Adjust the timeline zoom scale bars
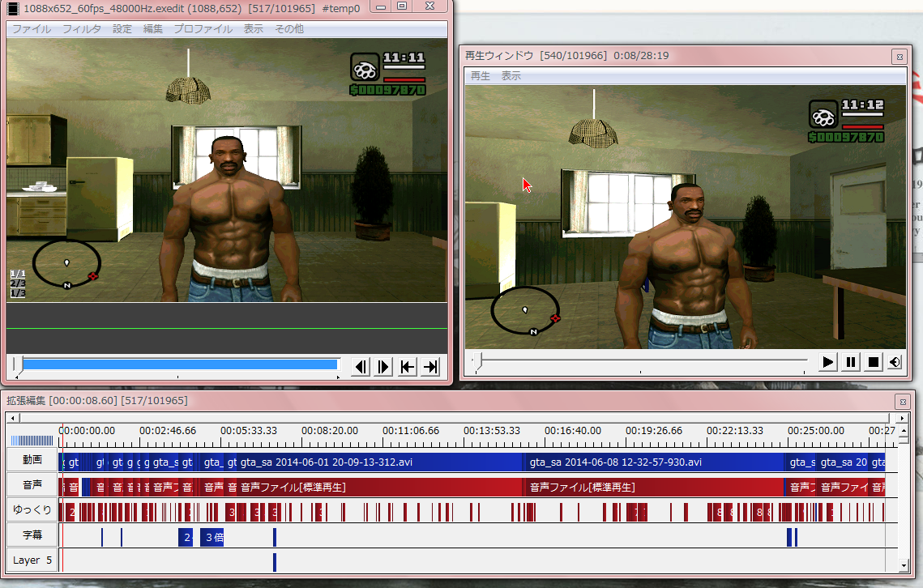This screenshot has height=588, width=923. 32,440
